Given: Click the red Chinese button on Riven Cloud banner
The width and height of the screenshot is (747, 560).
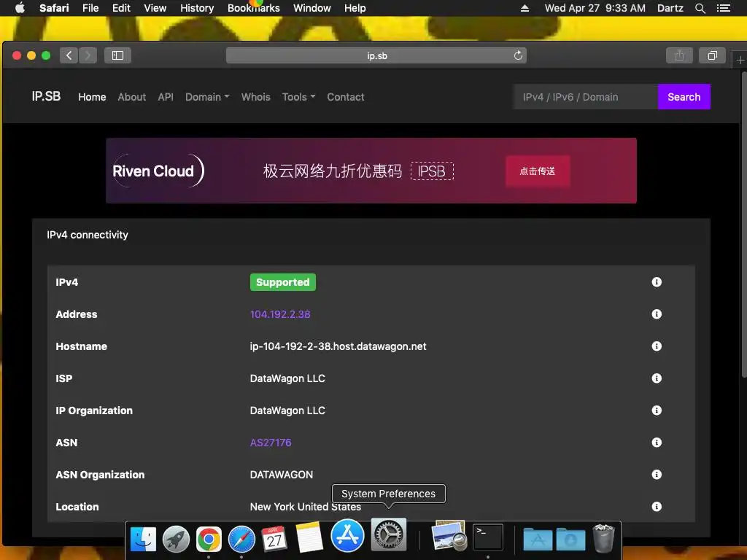Looking at the screenshot, I should [538, 171].
